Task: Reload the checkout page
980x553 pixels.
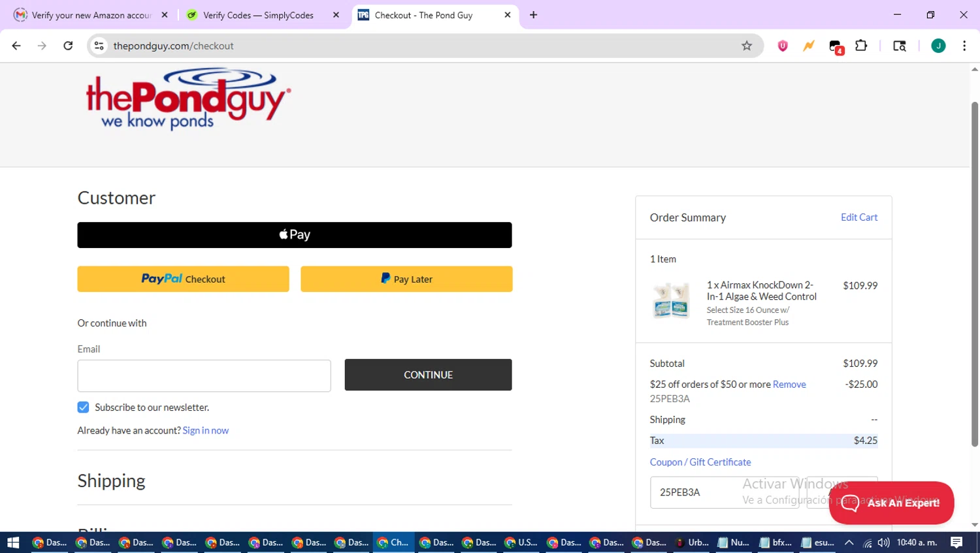Action: tap(68, 46)
